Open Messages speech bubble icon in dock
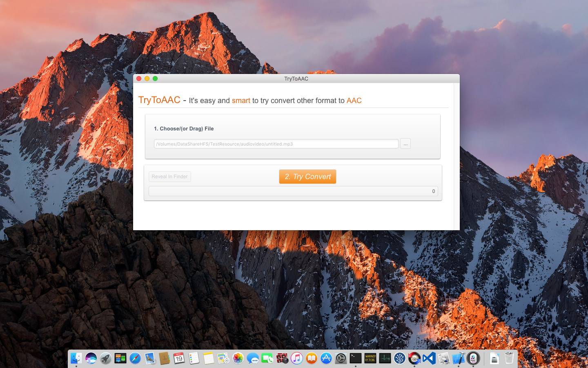 coord(252,359)
